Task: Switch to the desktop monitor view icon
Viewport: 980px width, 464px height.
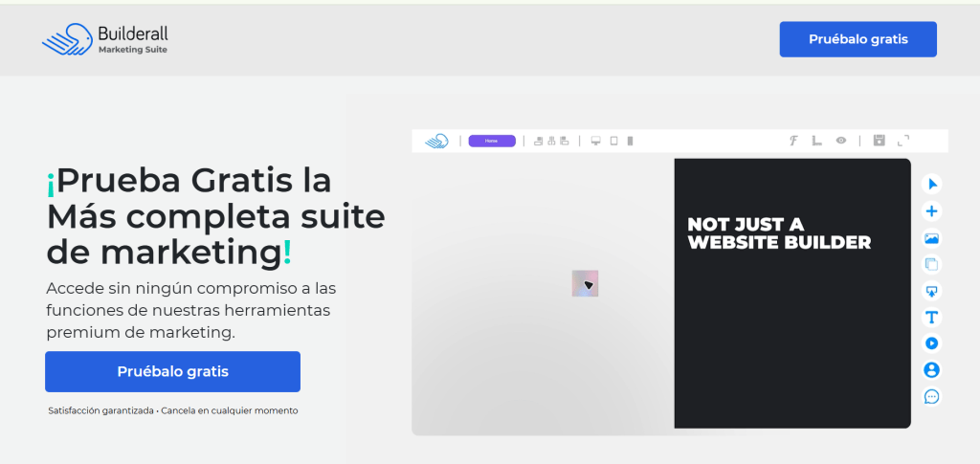Action: pyautogui.click(x=595, y=142)
